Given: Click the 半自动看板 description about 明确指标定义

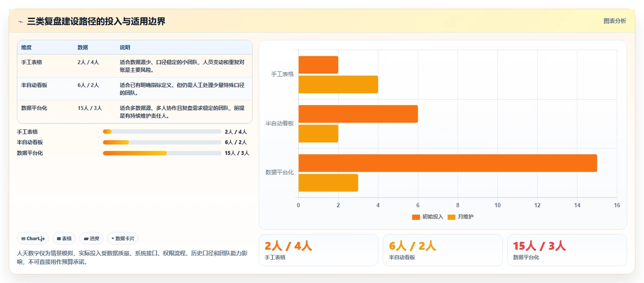Looking at the screenshot, I should tap(183, 89).
